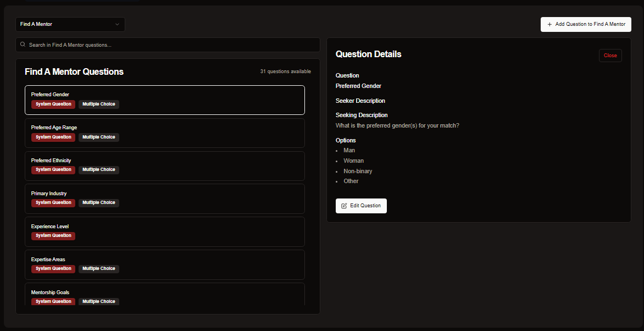Select the Mentorship Goals question title
Viewport: 644px width, 331px height.
click(x=50, y=293)
